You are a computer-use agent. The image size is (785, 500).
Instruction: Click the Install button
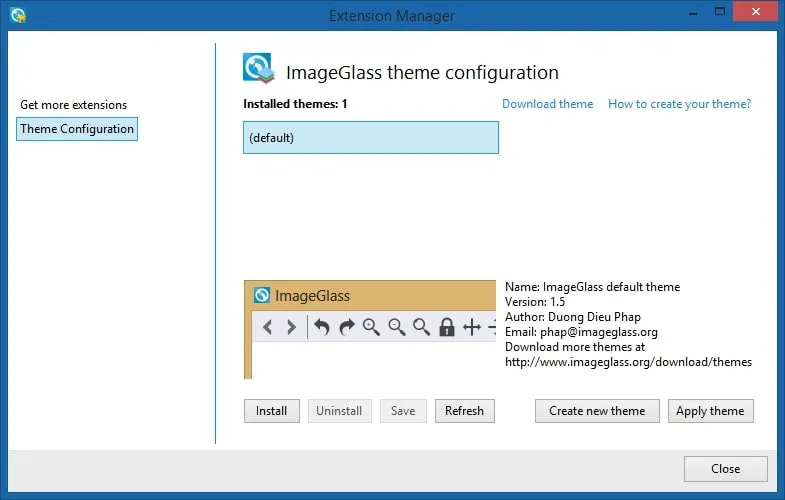[x=272, y=411]
